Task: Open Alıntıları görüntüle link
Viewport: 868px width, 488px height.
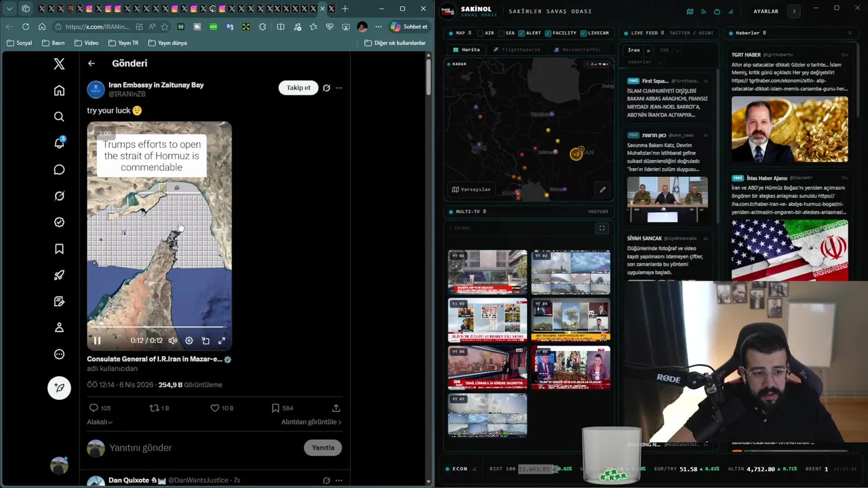Action: 311,422
